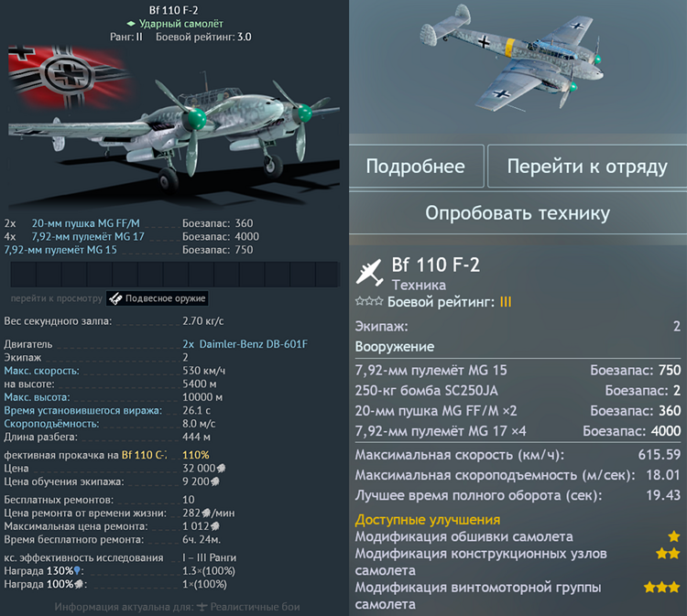Open the 20-мм пушка MG FF/M link

point(85,223)
